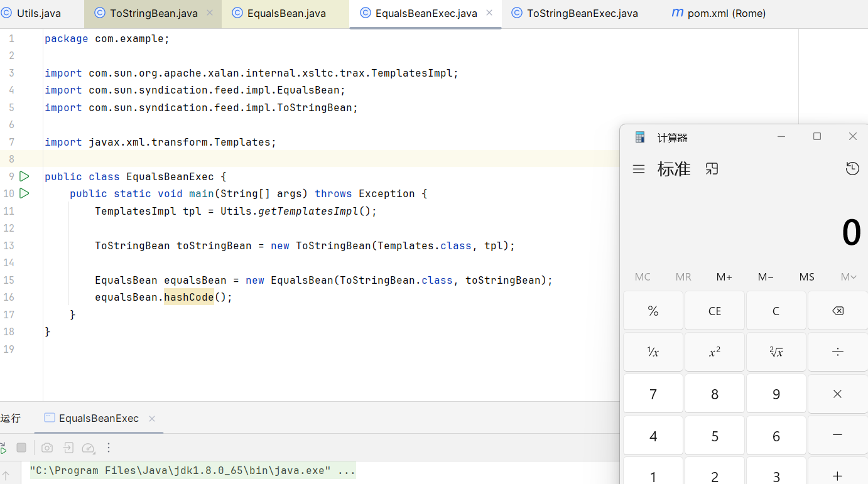Click getTemplatesImpl call on line 11
The image size is (868, 484).
(x=308, y=211)
